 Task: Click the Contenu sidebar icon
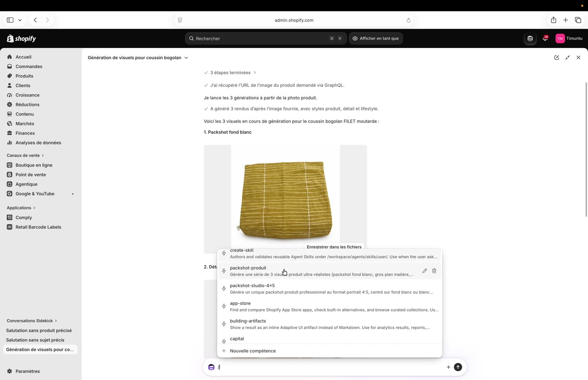[10, 114]
